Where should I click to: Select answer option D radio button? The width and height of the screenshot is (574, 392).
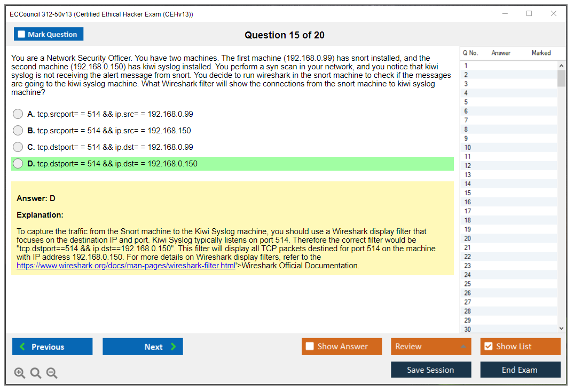pos(18,163)
